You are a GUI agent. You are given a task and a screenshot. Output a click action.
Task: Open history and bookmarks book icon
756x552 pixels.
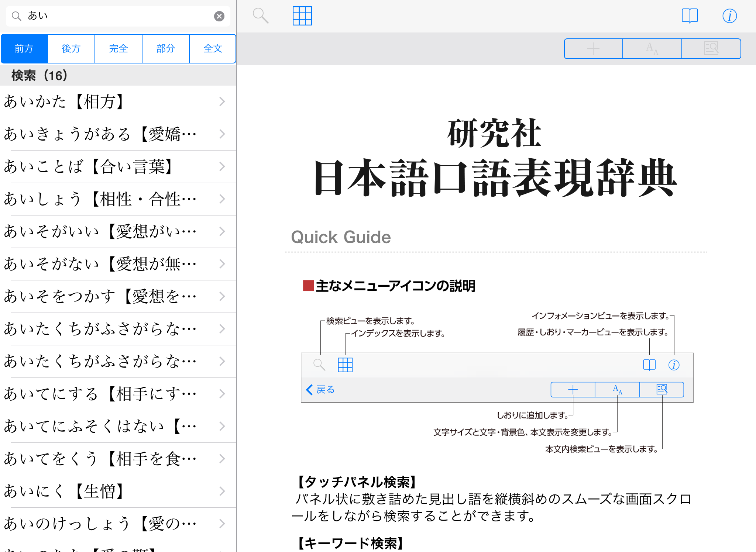690,16
